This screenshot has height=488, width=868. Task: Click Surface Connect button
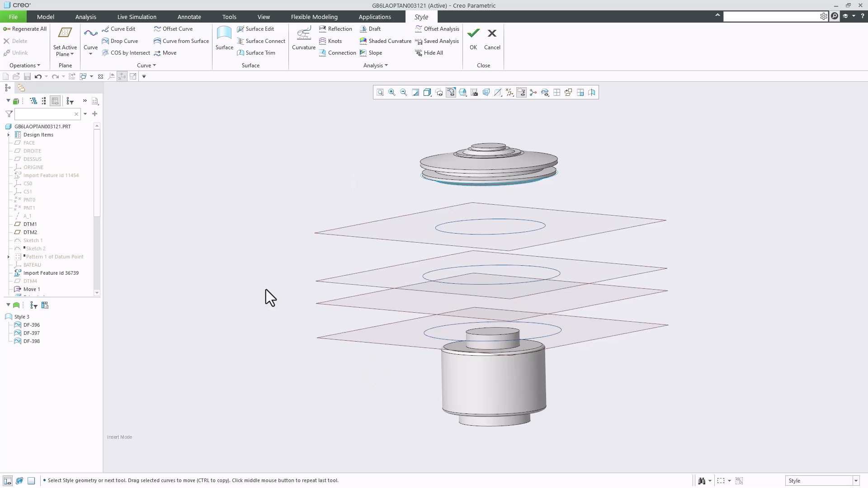point(261,41)
